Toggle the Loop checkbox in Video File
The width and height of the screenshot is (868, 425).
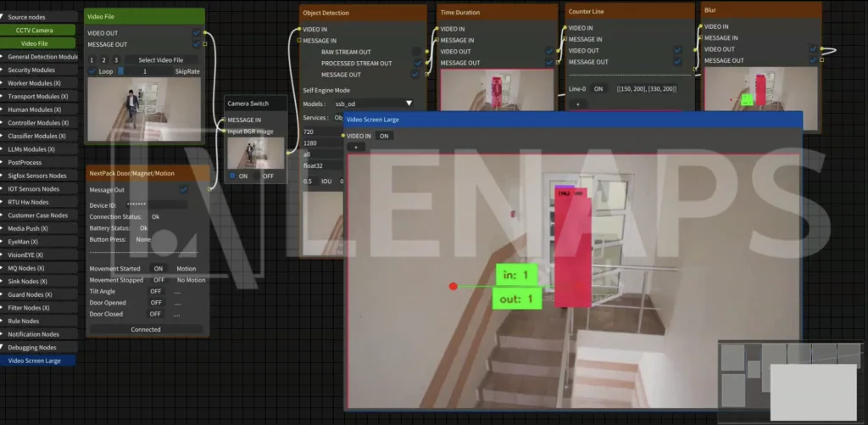click(92, 72)
